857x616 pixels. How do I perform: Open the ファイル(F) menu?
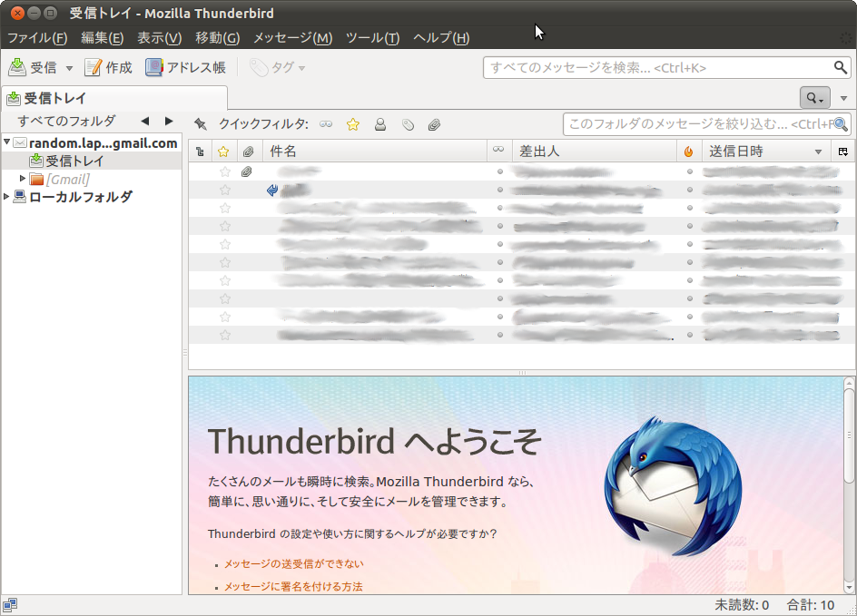click(x=37, y=38)
